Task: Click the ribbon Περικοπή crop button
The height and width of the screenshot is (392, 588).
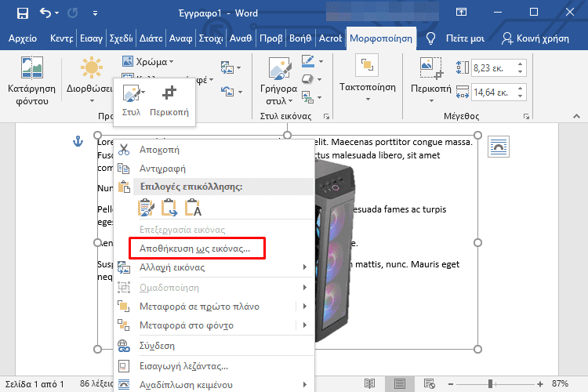Action: click(x=431, y=80)
